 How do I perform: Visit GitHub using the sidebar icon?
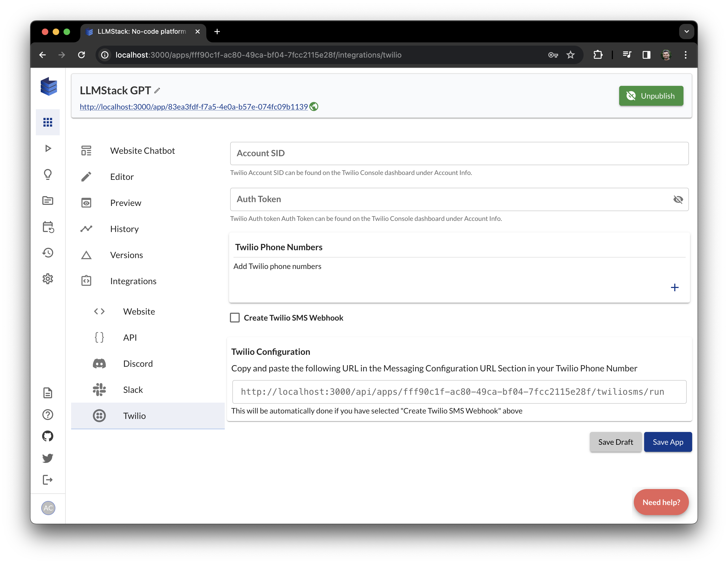tap(48, 436)
